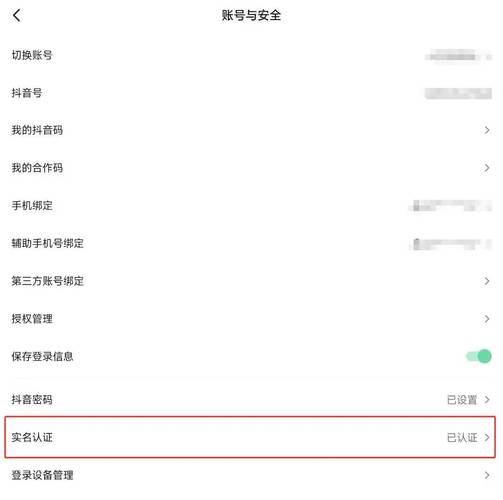
Task: Click the chevron beside 第三方账号绑定
Action: pyautogui.click(x=487, y=281)
